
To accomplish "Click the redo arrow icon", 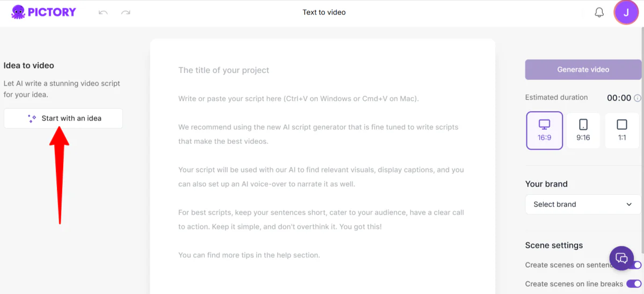I will coord(126,12).
